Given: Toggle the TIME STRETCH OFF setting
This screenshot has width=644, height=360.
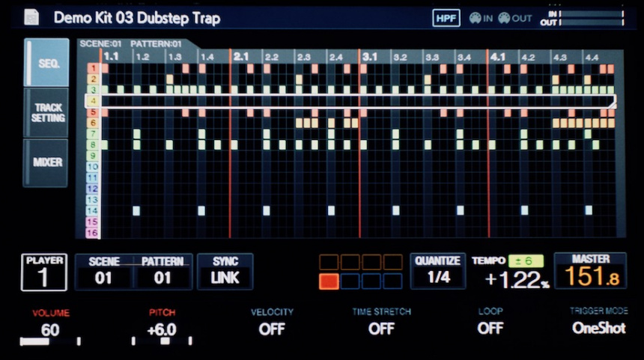Looking at the screenshot, I should [381, 321].
